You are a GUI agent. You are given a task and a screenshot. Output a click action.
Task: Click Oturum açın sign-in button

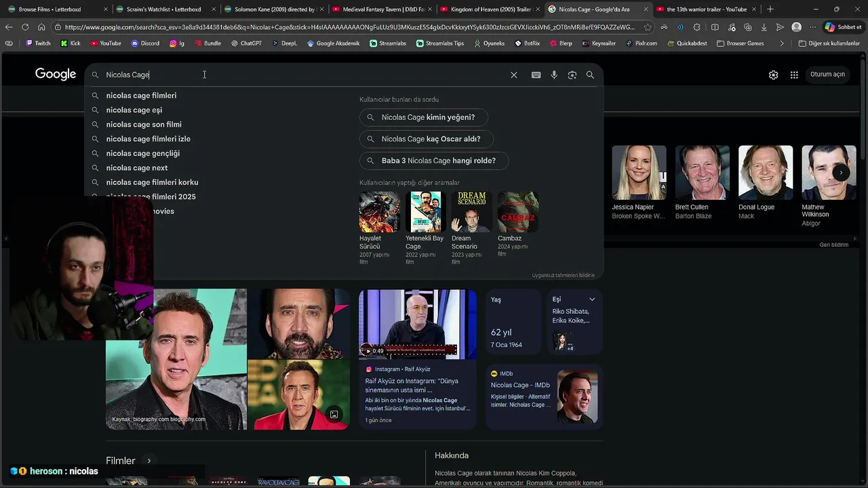827,75
